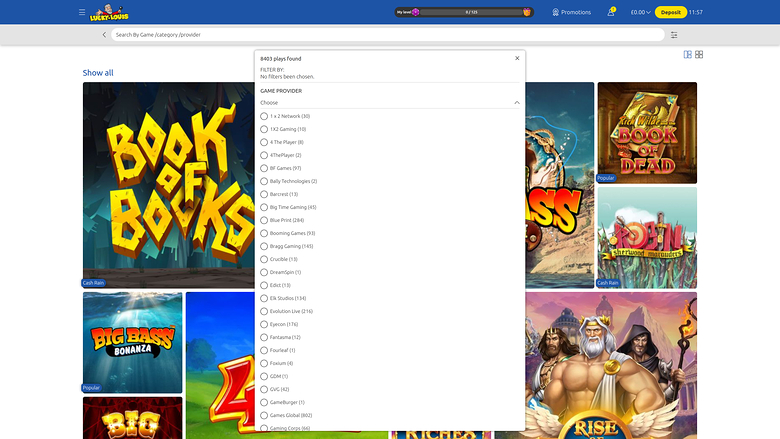Click the yellow Deposit button

tap(671, 12)
